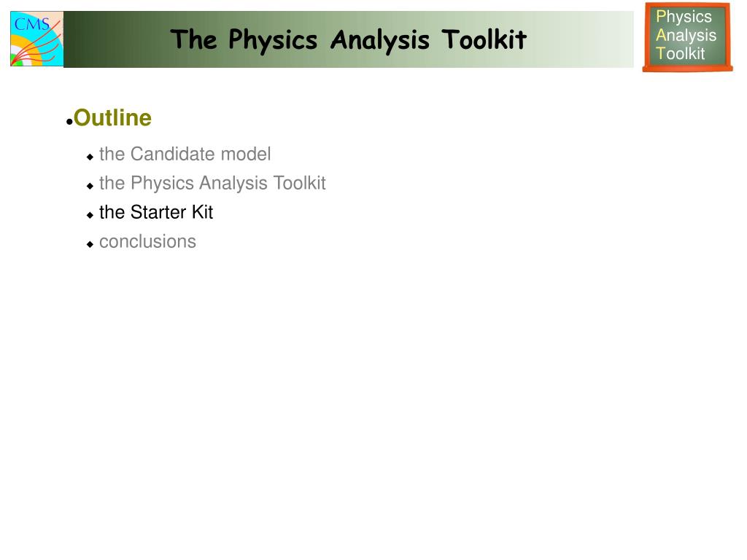Click the diamond bullet beside Physics Analysis Toolkit
Screen dimensions: 747x560
pyautogui.click(x=90, y=186)
